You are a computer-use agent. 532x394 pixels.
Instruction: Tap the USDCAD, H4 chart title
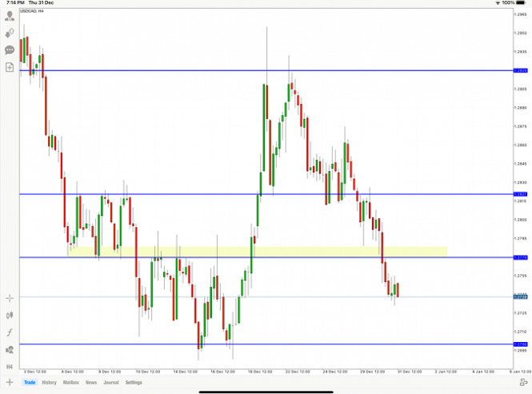[x=32, y=11]
